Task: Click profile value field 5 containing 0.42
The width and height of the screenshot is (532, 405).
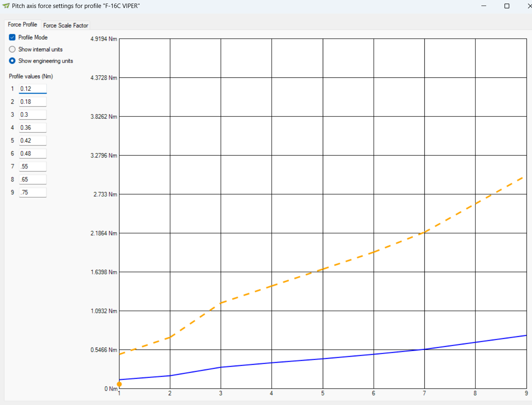Action: pyautogui.click(x=33, y=141)
